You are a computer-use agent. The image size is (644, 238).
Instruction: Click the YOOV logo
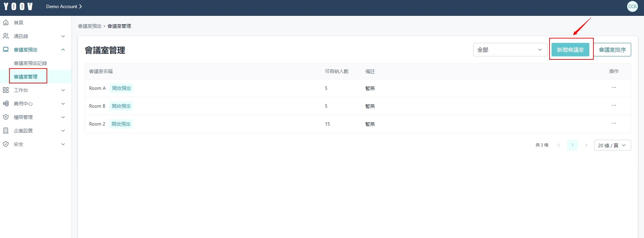click(x=18, y=6)
